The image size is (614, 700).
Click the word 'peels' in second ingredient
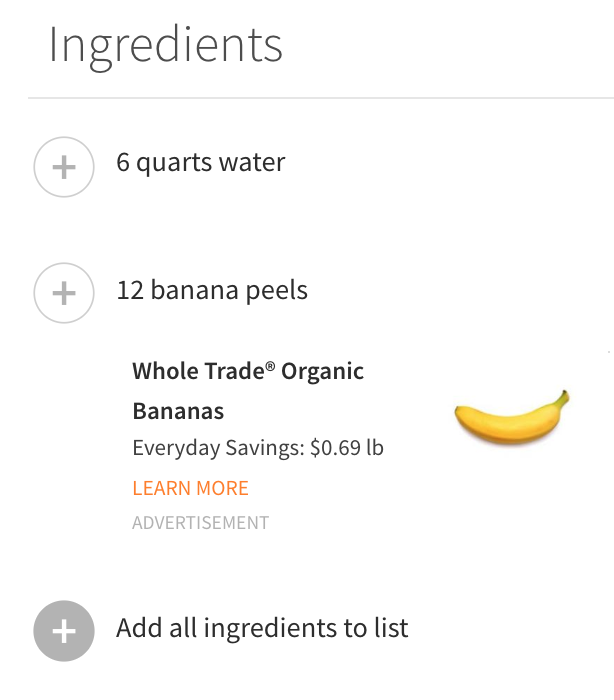coord(276,290)
